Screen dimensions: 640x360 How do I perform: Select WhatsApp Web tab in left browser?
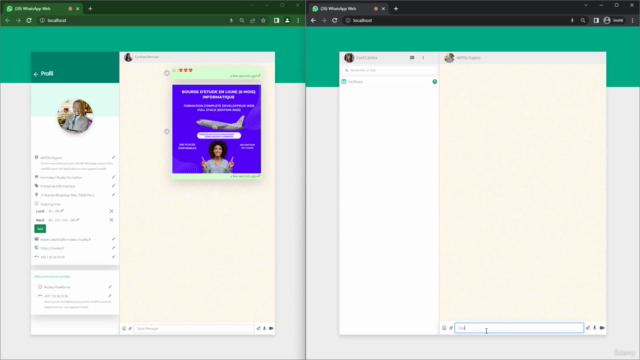pyautogui.click(x=43, y=9)
